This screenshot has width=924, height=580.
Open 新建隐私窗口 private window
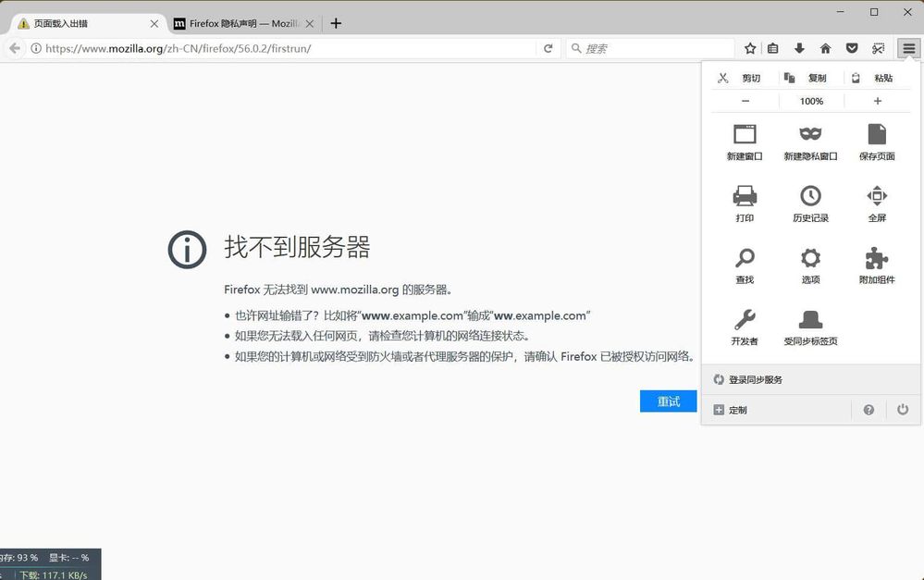[810, 142]
